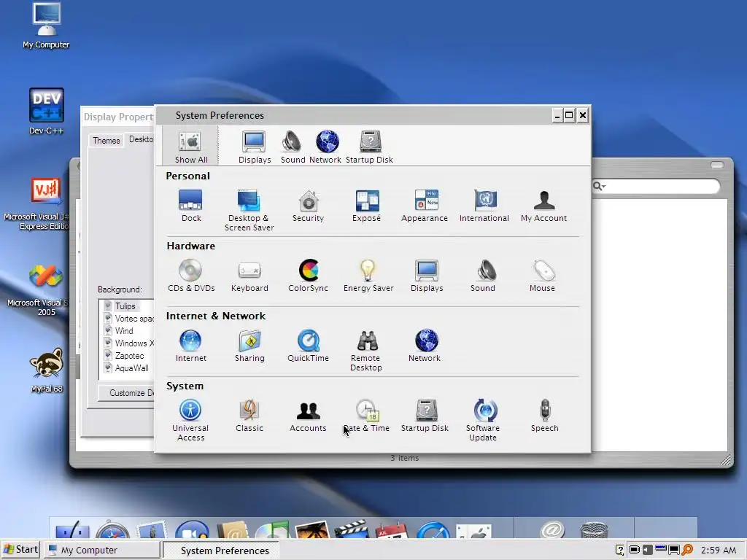Open Startup Disk in the System section
The image size is (747, 560).
pyautogui.click(x=425, y=415)
